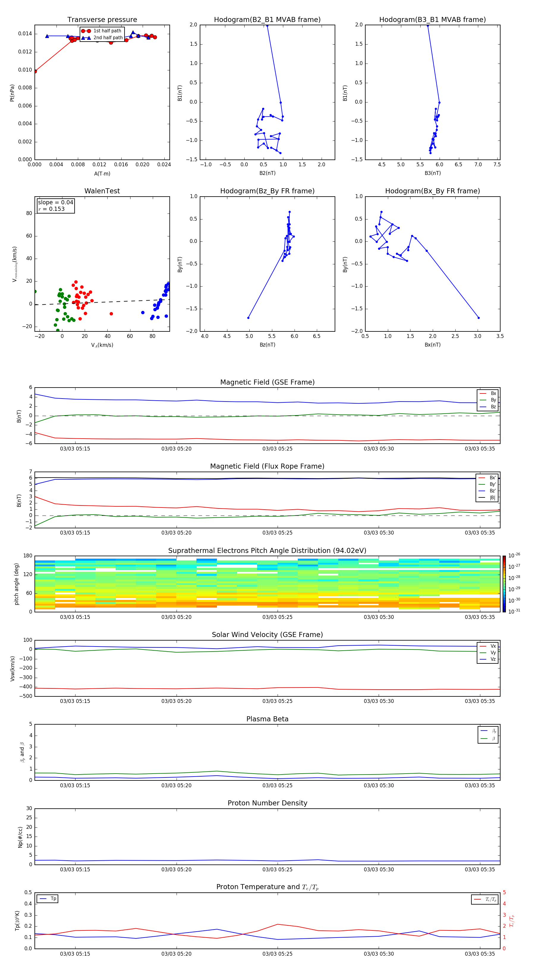The height and width of the screenshot is (980, 535).
Task: Click the 'Tp(10^6K)' axis label
Action: tap(17, 921)
